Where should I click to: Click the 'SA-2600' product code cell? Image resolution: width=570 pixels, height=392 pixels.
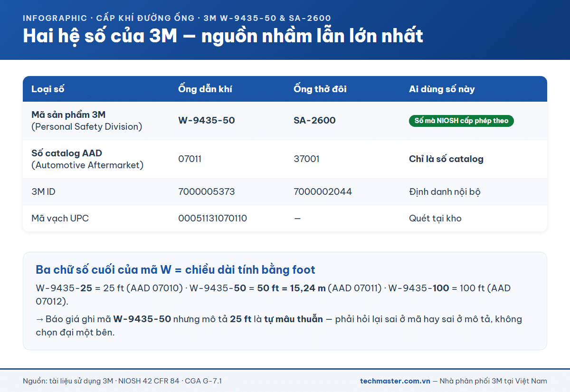pos(315,120)
